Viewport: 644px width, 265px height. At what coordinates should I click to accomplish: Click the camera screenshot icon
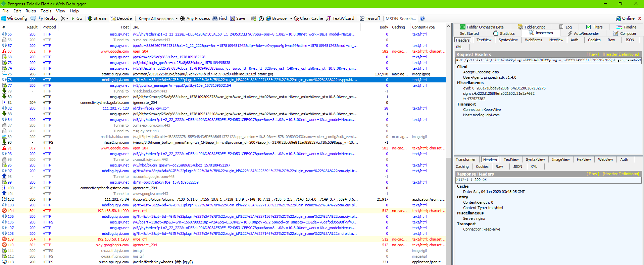coord(253,18)
